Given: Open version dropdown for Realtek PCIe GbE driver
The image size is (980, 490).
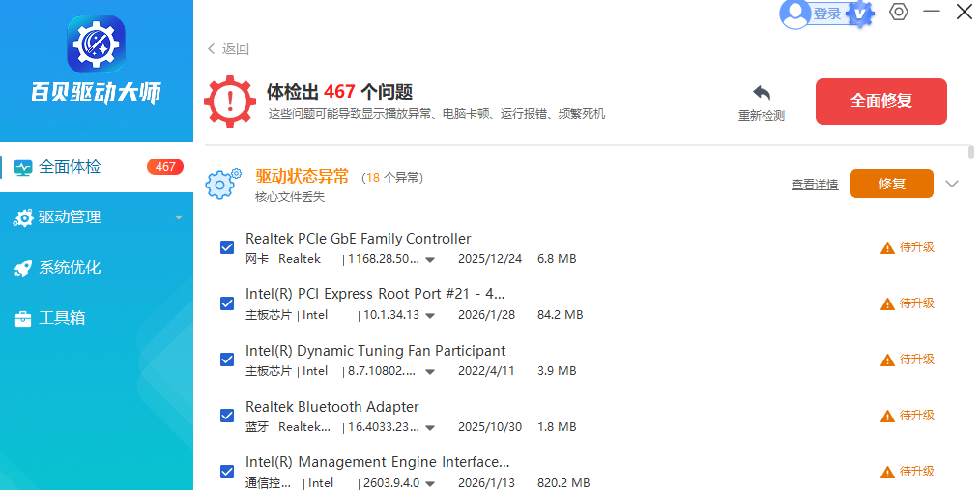Looking at the screenshot, I should pos(430,260).
